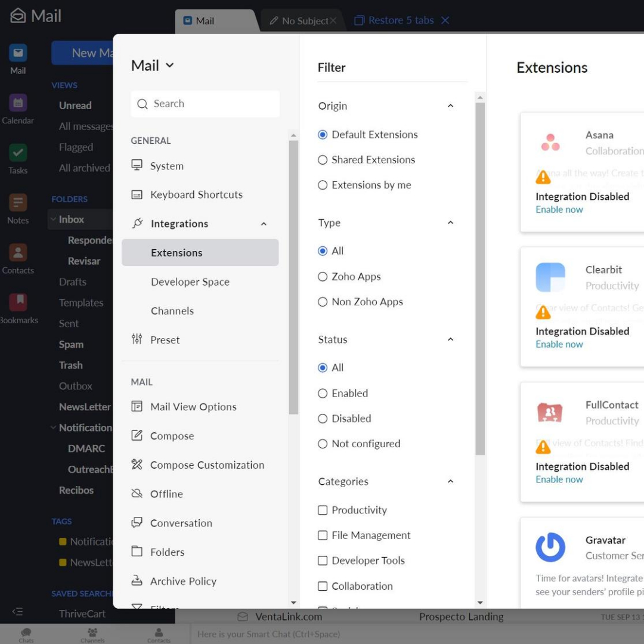Click the Clearbit logo icon
The width and height of the screenshot is (644, 644).
click(550, 277)
